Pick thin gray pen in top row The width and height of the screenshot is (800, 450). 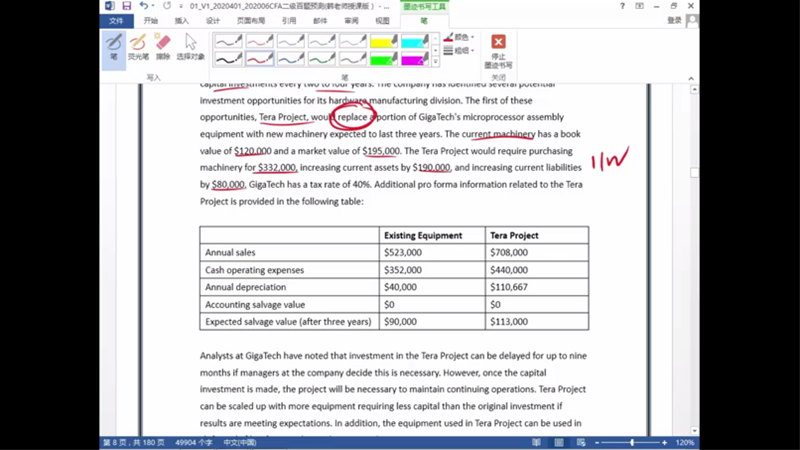[353, 41]
